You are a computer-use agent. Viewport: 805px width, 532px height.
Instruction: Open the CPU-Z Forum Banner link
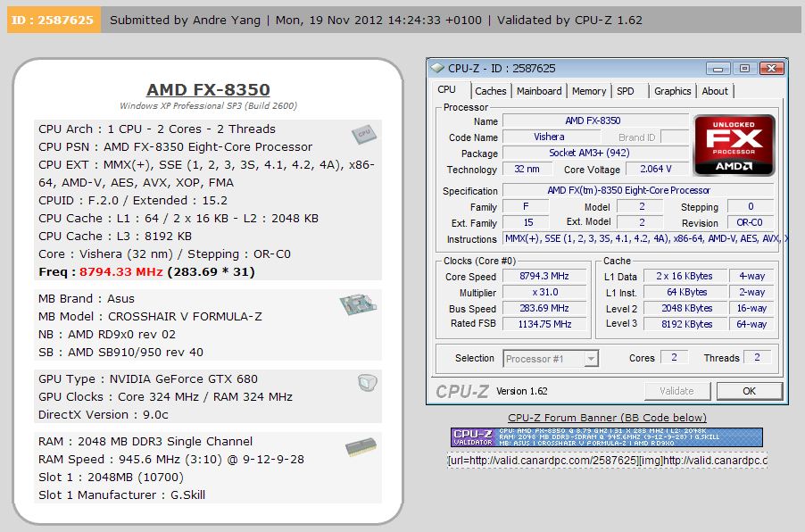pos(606,417)
